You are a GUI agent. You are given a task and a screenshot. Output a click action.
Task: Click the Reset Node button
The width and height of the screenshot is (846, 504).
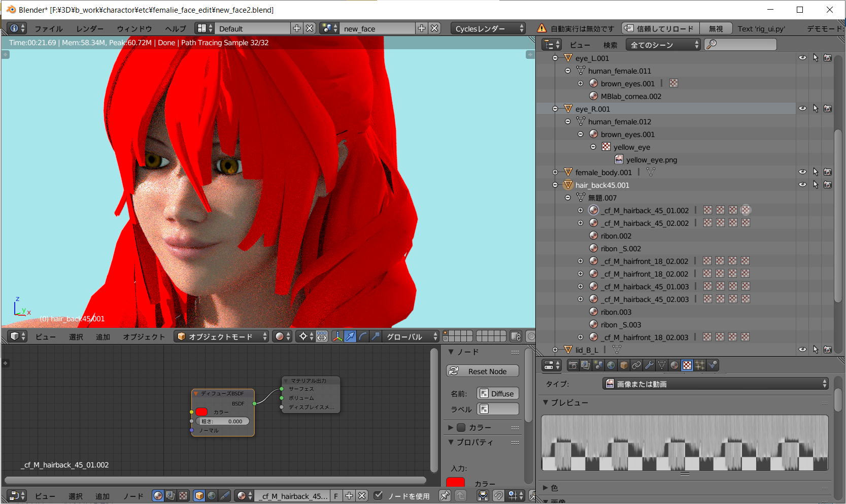pos(483,372)
